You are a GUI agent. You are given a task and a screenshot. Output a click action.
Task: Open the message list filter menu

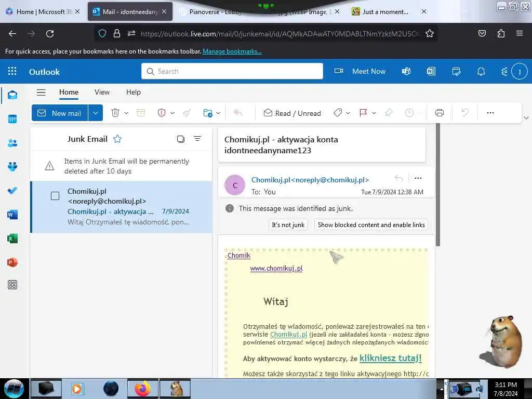coord(197,138)
